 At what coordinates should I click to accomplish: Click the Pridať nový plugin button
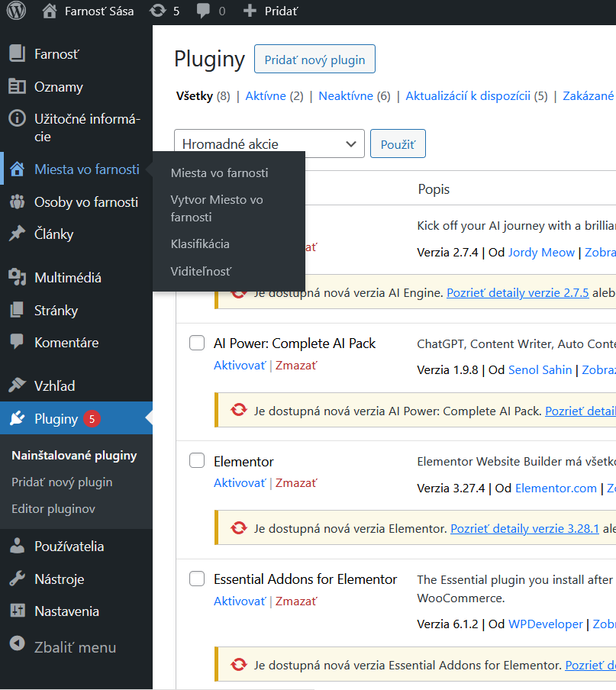point(314,59)
